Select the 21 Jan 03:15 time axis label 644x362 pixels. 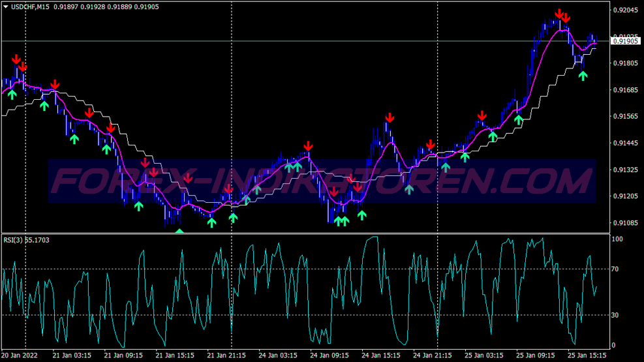coord(72,355)
